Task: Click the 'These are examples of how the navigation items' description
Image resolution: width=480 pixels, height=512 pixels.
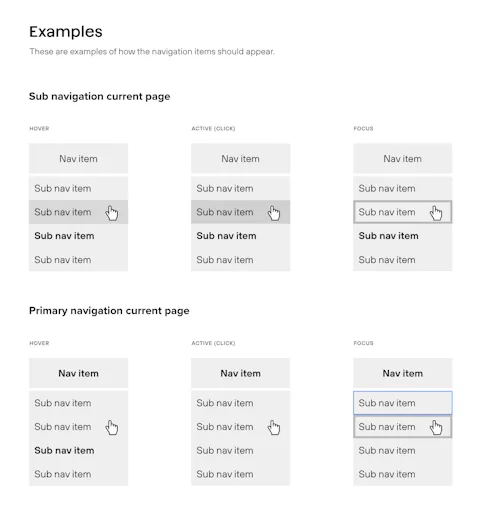Action: 152,52
